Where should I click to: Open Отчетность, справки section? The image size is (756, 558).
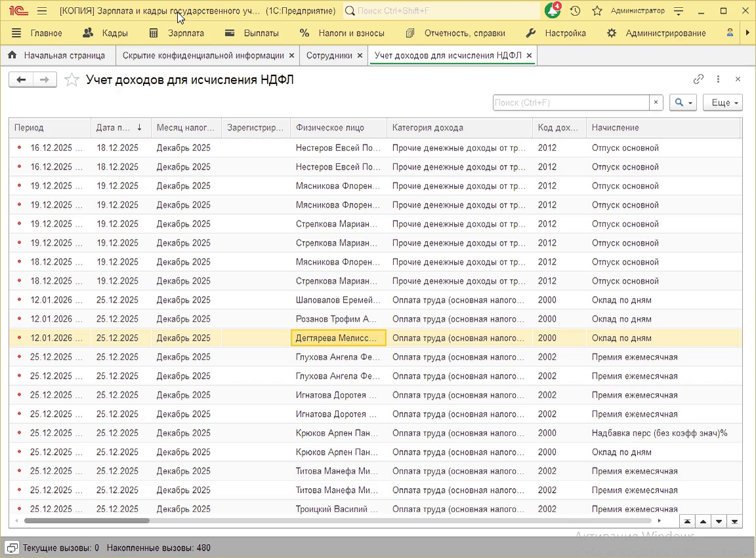455,33
